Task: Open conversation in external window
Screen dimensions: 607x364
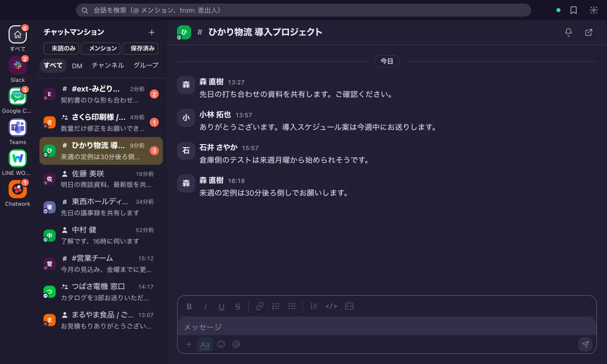Action: (589, 32)
